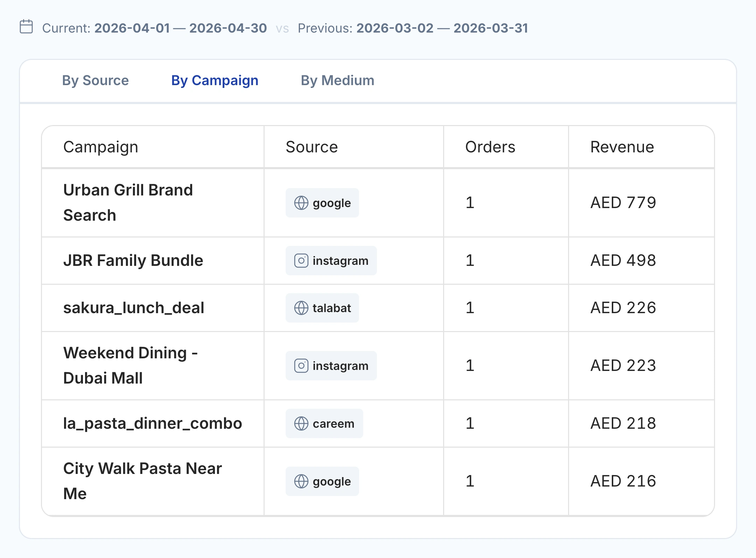Click the globe icon next to careem
This screenshot has height=558, width=756.
pos(301,423)
